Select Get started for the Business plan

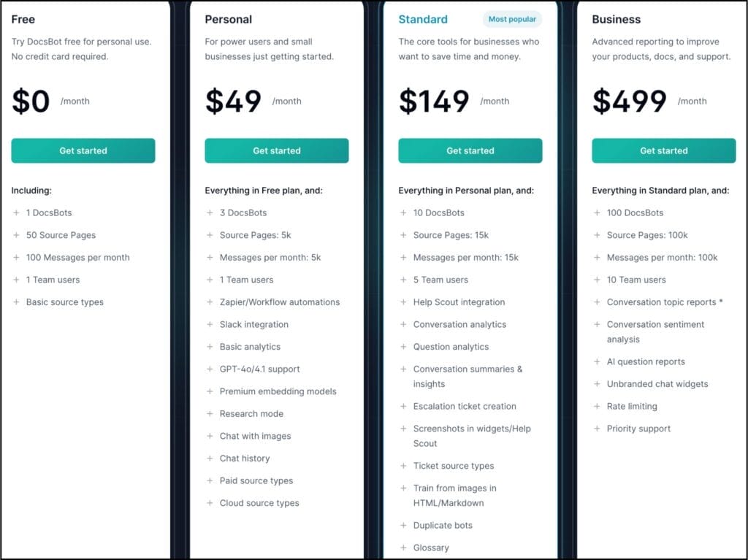pyautogui.click(x=663, y=150)
